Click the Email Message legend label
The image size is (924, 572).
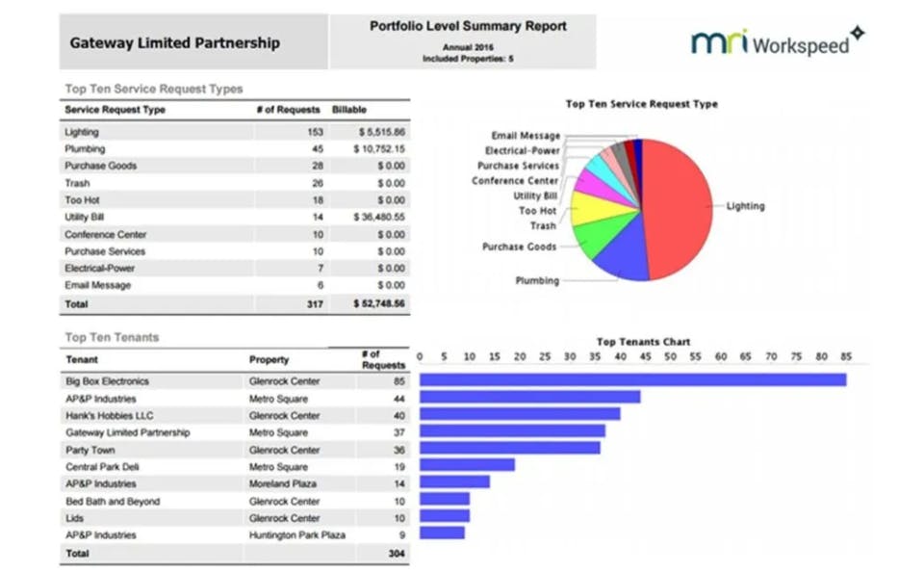click(x=526, y=136)
